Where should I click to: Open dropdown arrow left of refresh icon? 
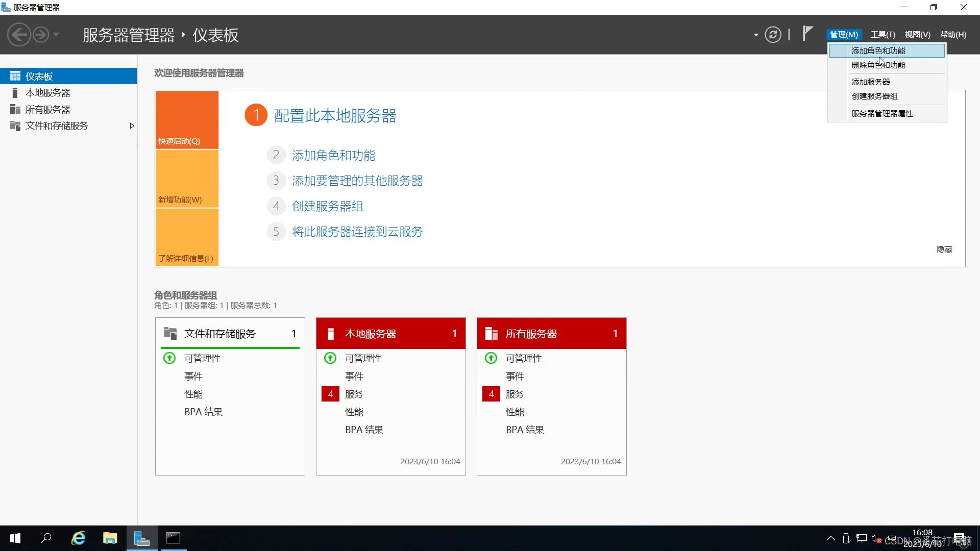pyautogui.click(x=756, y=35)
